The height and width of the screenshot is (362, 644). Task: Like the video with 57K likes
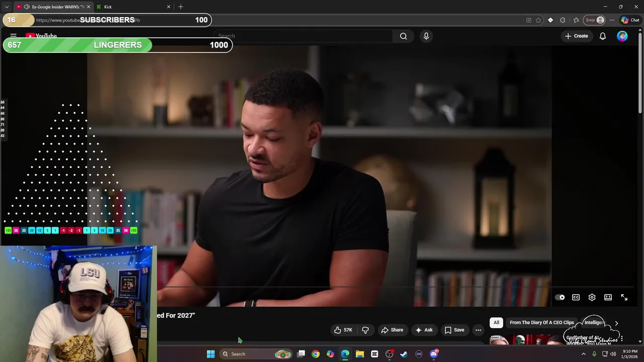(x=343, y=330)
